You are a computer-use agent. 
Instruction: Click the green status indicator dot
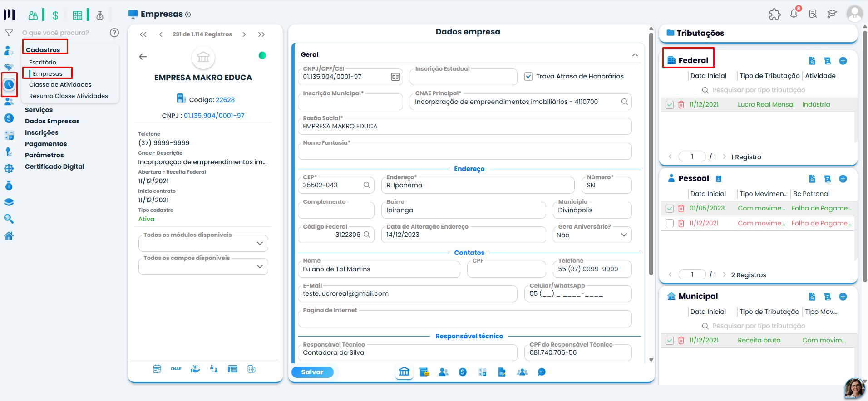click(262, 55)
